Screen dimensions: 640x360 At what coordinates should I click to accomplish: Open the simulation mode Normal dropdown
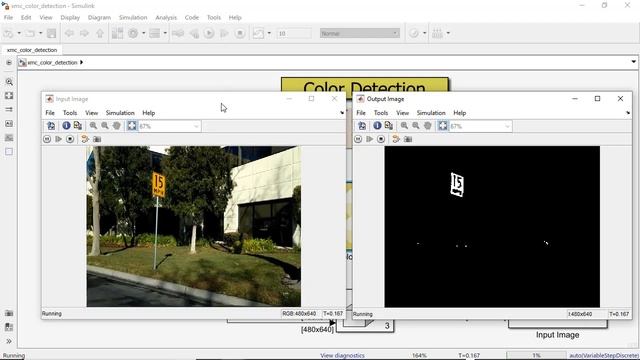360,33
